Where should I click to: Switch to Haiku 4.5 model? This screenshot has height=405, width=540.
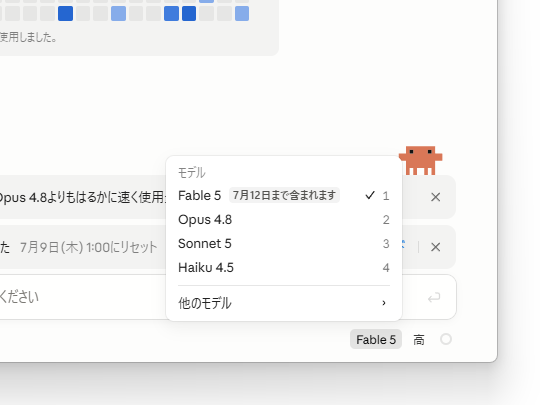coord(284,268)
